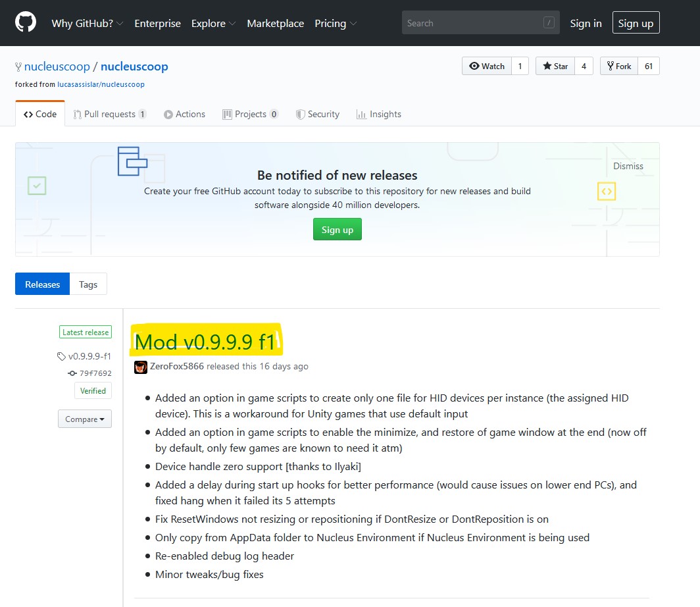View stargazers count 4
Image resolution: width=700 pixels, height=607 pixels.
[x=584, y=66]
